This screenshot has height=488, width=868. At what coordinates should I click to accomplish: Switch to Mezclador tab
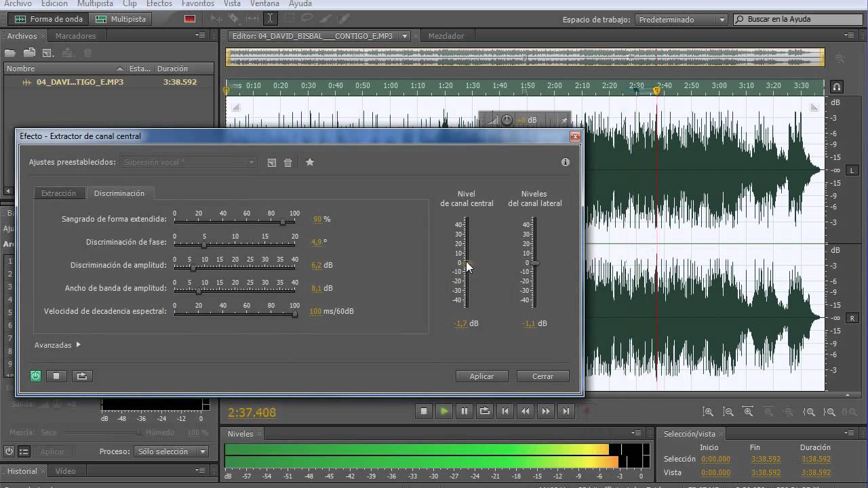point(446,36)
